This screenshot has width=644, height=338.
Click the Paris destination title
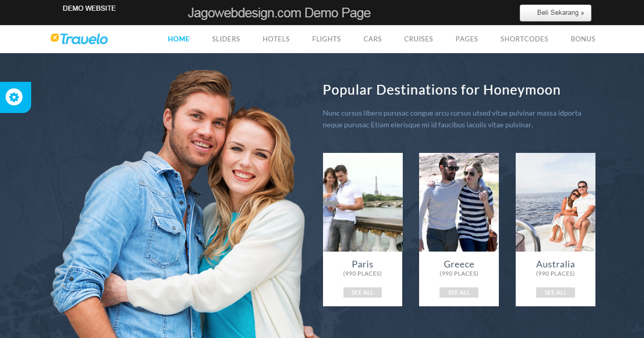coord(362,264)
